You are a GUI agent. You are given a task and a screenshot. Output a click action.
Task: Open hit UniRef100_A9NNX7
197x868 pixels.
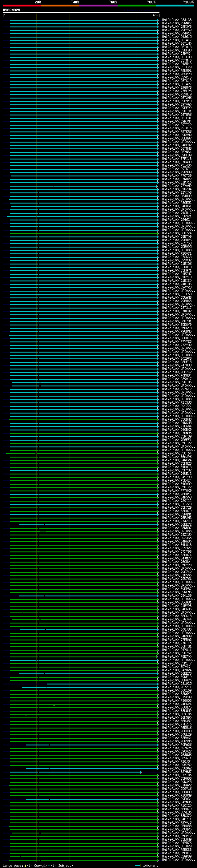tap(176, 23)
